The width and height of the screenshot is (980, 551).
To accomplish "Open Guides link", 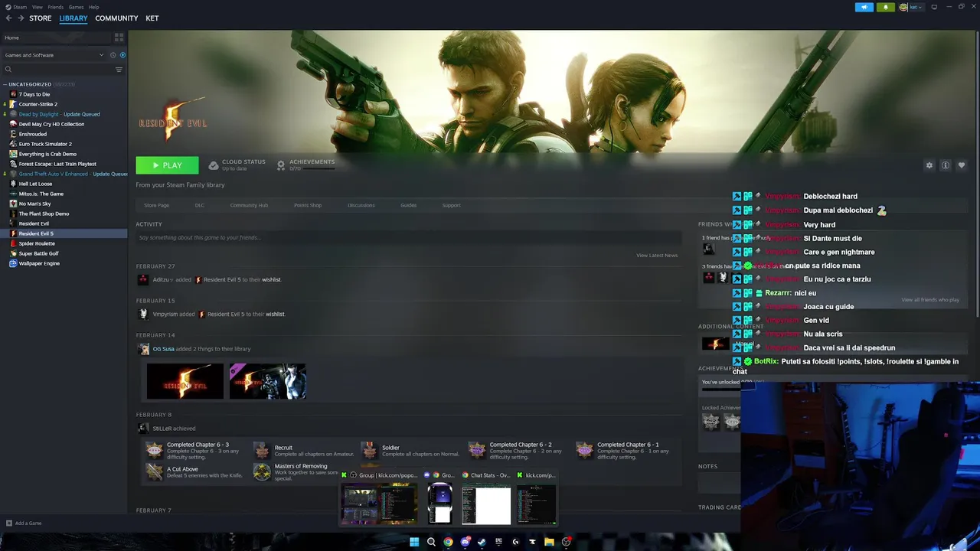I will [408, 205].
